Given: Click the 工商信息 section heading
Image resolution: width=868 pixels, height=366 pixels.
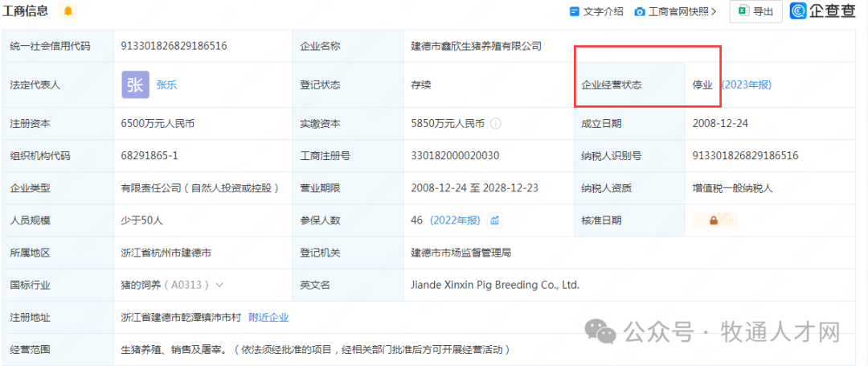Looking at the screenshot, I should (26, 10).
